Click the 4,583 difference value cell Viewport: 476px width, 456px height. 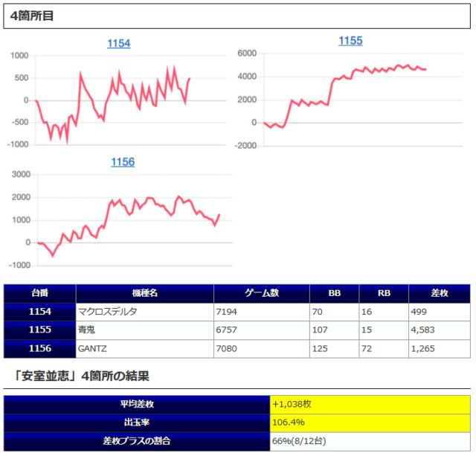tap(439, 330)
